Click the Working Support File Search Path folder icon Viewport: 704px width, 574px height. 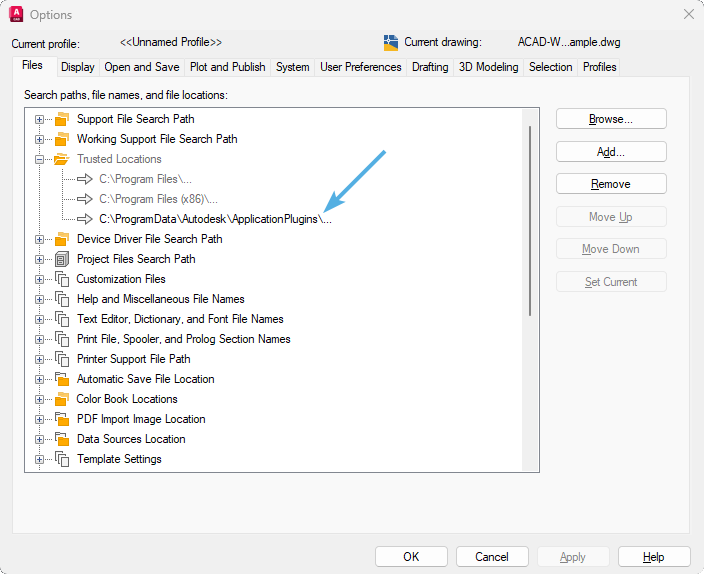click(x=62, y=139)
